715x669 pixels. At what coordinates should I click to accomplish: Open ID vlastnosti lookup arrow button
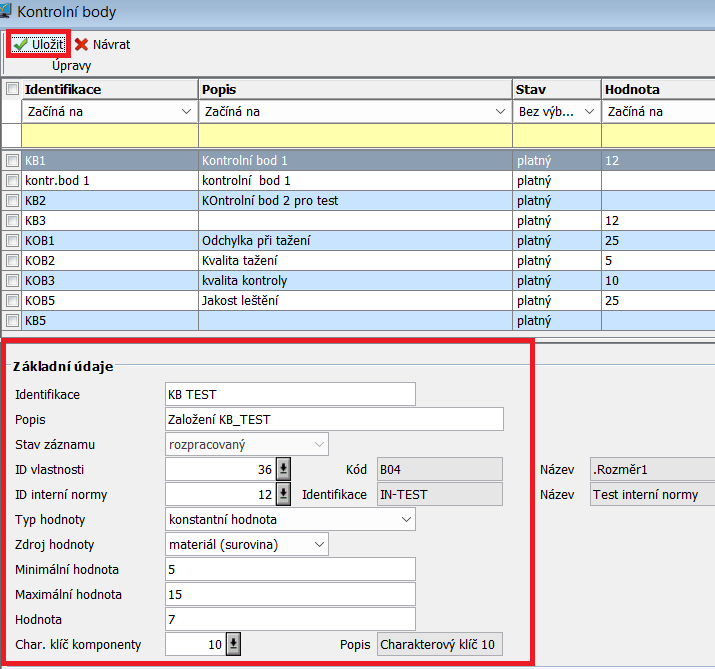[283, 469]
